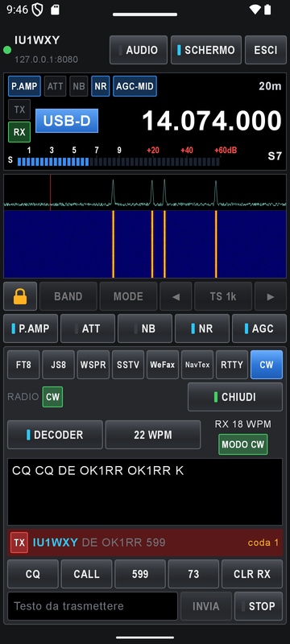Tap the IU1WXY DE OK1RR 599 queue row
Screen dimensions: 290x644
145,543
